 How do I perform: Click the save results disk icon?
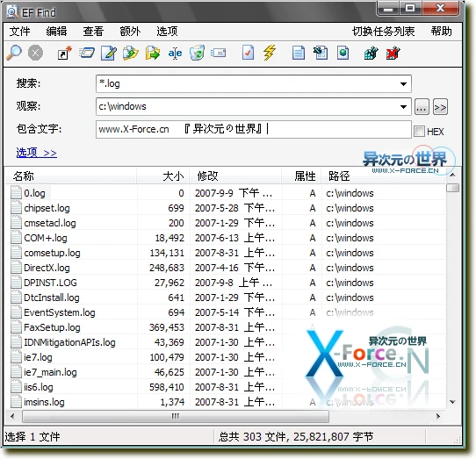click(x=321, y=53)
